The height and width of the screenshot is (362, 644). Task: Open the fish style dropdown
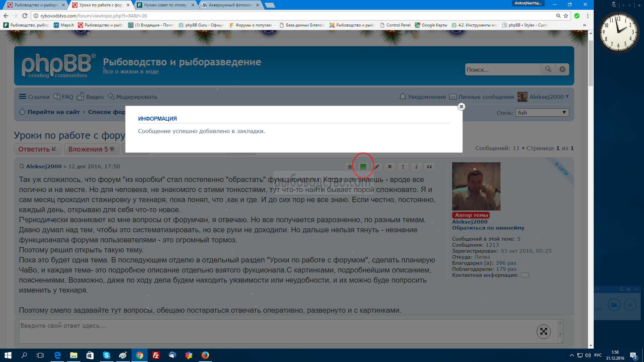point(542,113)
